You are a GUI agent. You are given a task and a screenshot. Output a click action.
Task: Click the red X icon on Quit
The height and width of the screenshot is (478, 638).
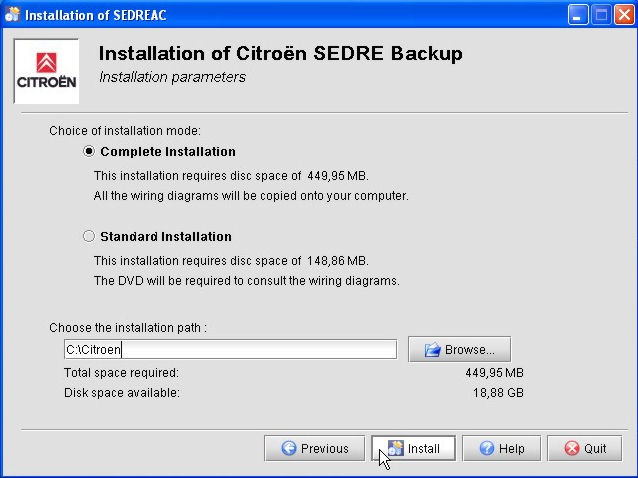572,449
